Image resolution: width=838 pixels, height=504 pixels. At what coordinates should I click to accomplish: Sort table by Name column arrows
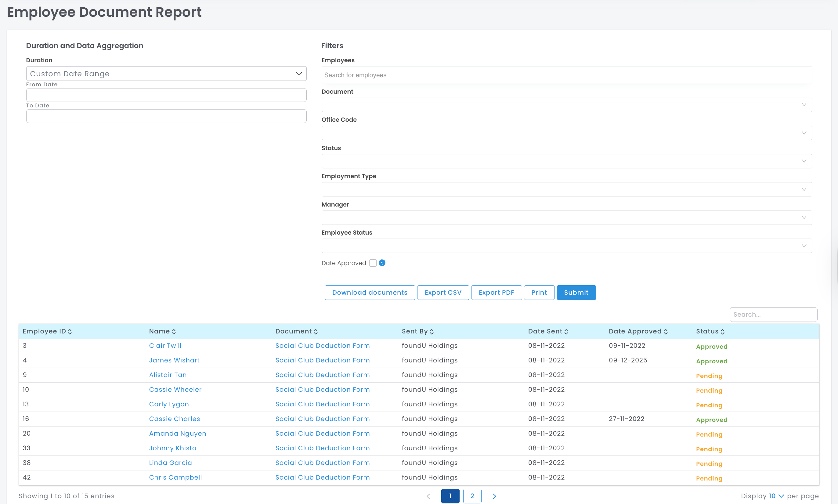pos(174,332)
